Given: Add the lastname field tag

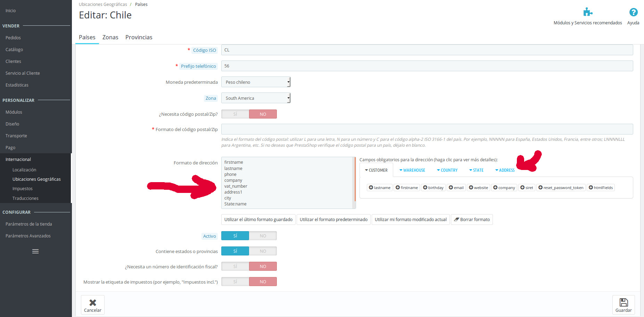Looking at the screenshot, I should [x=380, y=188].
